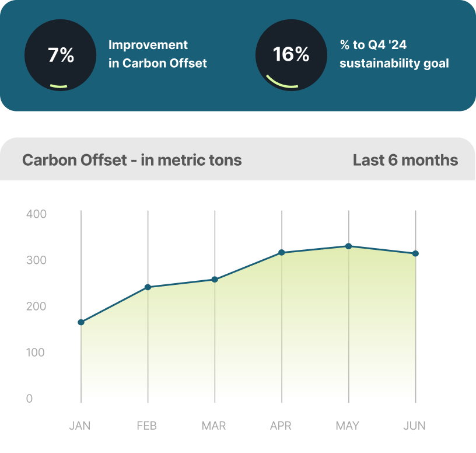Select the APR data point on chart
Screen dimensions: 476x453
282,252
